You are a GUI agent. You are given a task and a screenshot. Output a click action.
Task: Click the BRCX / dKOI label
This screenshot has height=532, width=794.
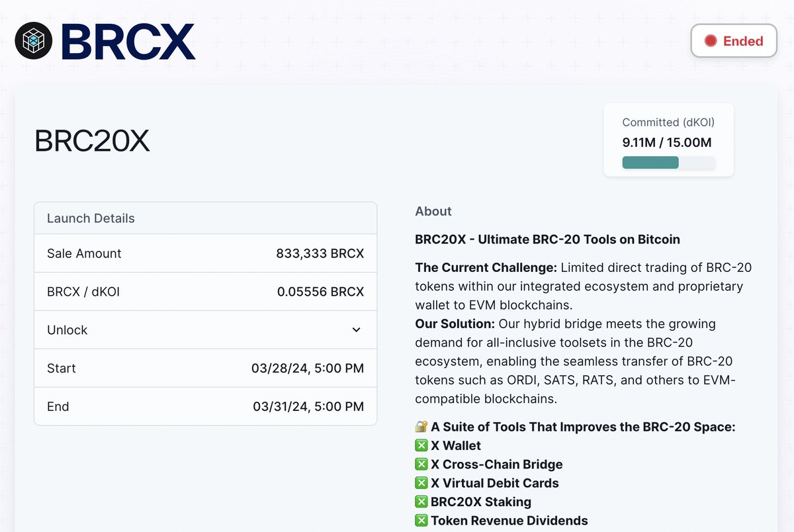(x=85, y=292)
